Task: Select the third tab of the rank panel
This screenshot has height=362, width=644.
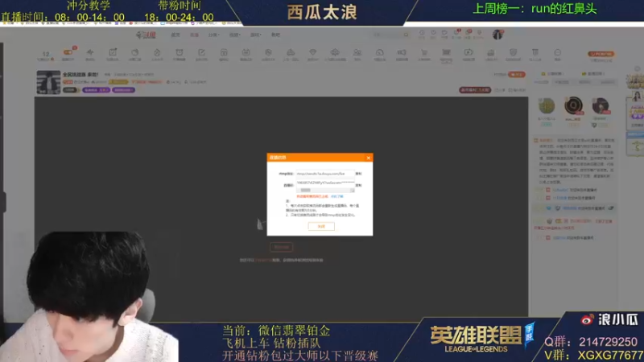Action: click(584, 82)
